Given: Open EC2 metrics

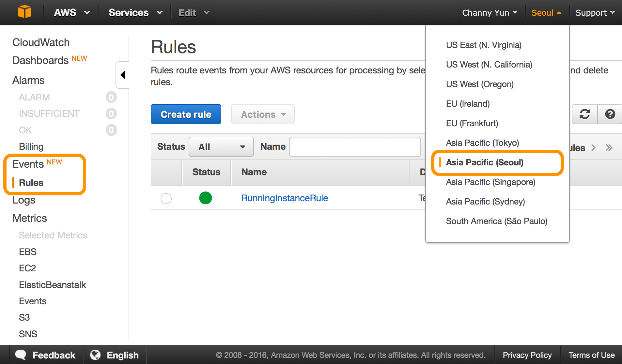Looking at the screenshot, I should coord(27,268).
